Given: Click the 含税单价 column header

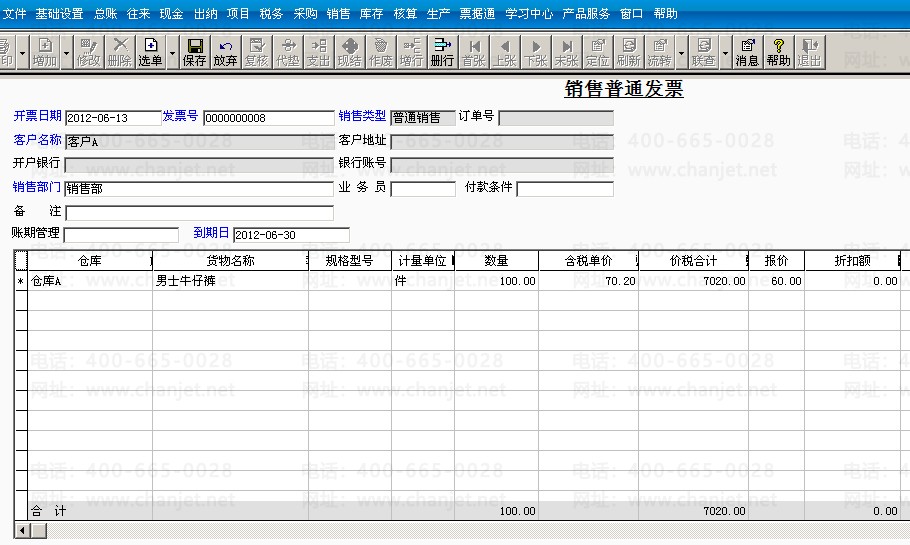Looking at the screenshot, I should pyautogui.click(x=588, y=261).
